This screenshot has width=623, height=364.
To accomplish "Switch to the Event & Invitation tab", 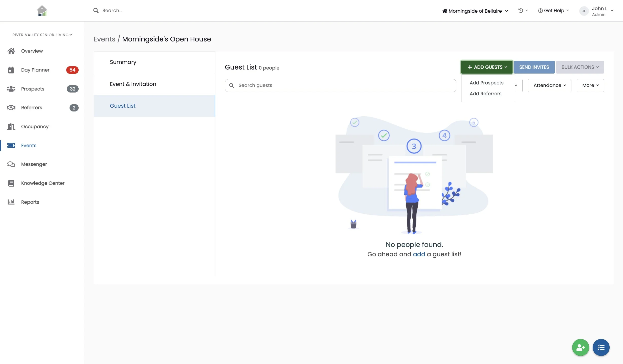I will [x=133, y=84].
